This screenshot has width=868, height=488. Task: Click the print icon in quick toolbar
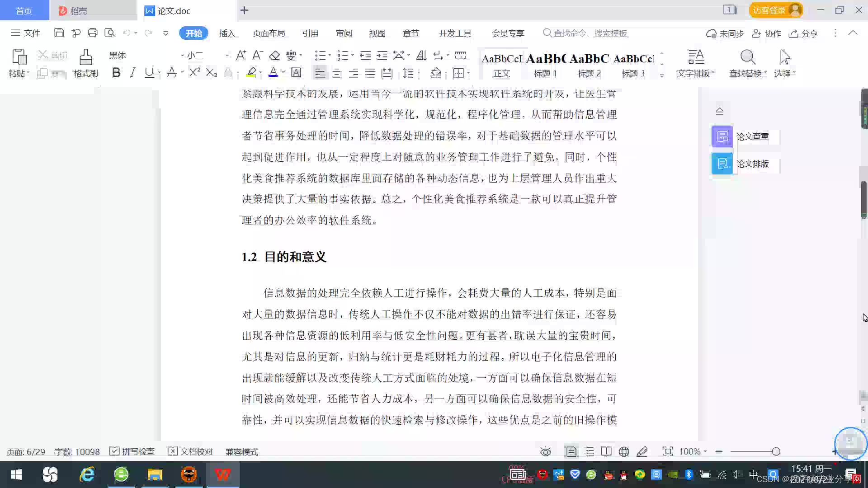click(x=93, y=33)
